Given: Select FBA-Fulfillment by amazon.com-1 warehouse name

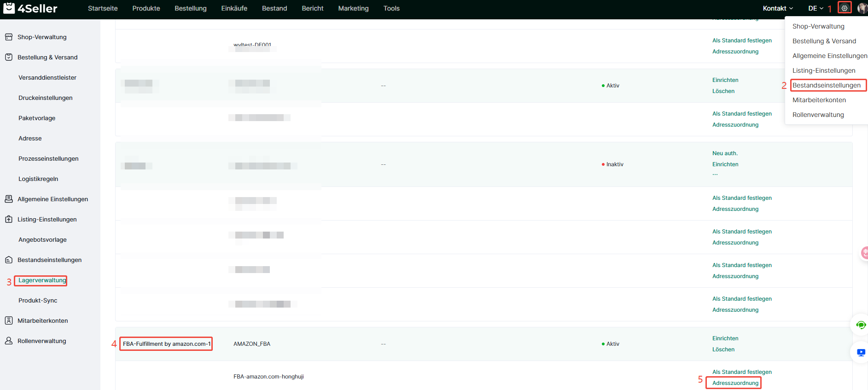Looking at the screenshot, I should (x=167, y=344).
